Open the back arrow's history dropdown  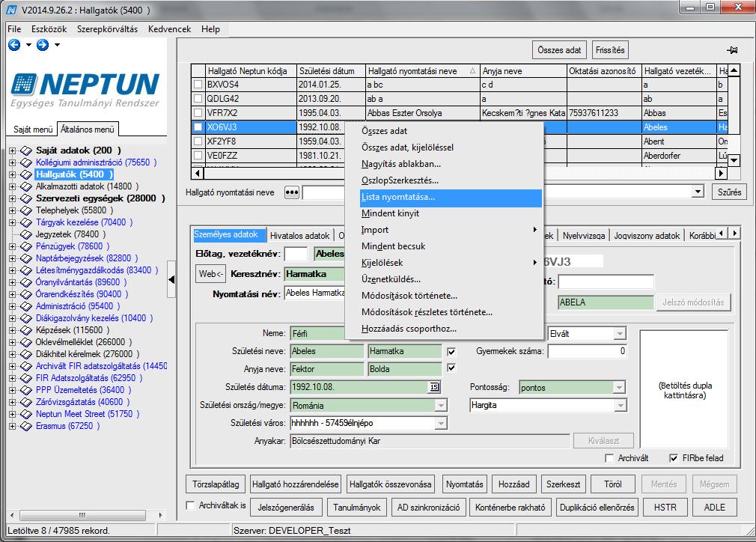(28, 45)
